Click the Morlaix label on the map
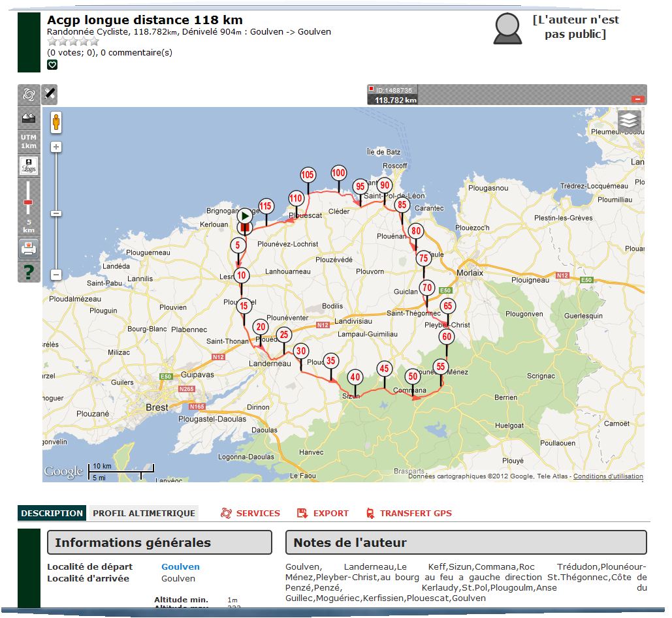This screenshot has width=672, height=618. pos(470,273)
